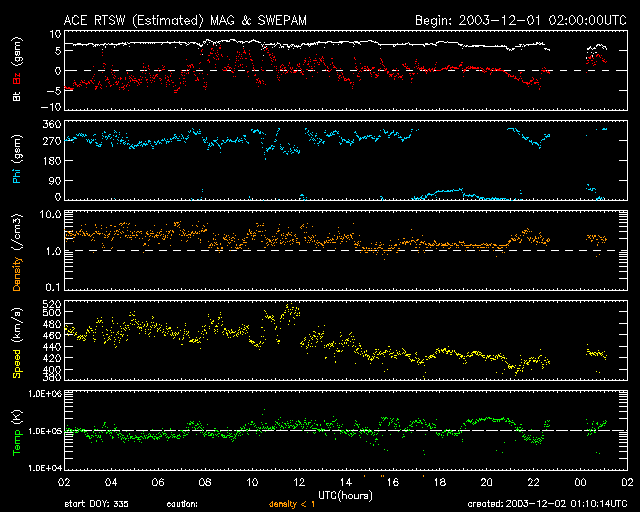The height and width of the screenshot is (512, 640).
Task: Click the Begin date timestamp in header
Action: click(519, 20)
